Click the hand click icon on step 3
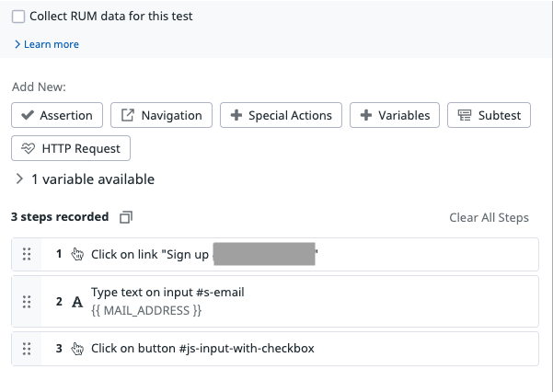Screen dimensions: 553x392 point(77,349)
